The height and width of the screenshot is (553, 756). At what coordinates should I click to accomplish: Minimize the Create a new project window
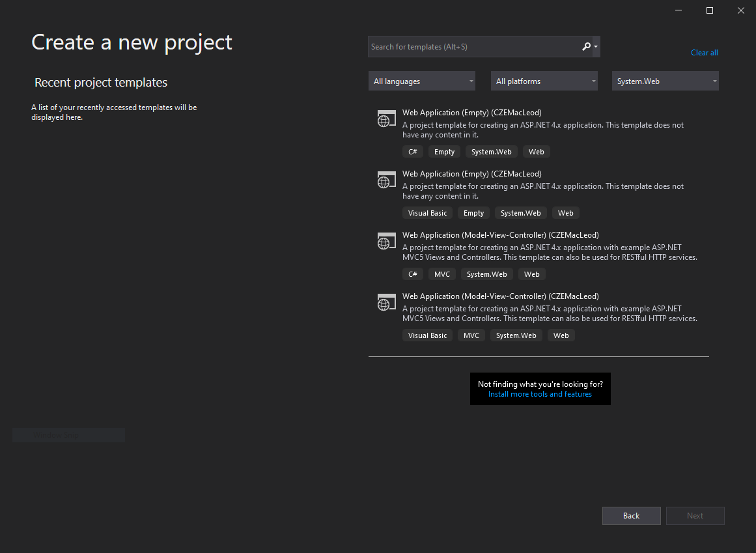tap(679, 10)
